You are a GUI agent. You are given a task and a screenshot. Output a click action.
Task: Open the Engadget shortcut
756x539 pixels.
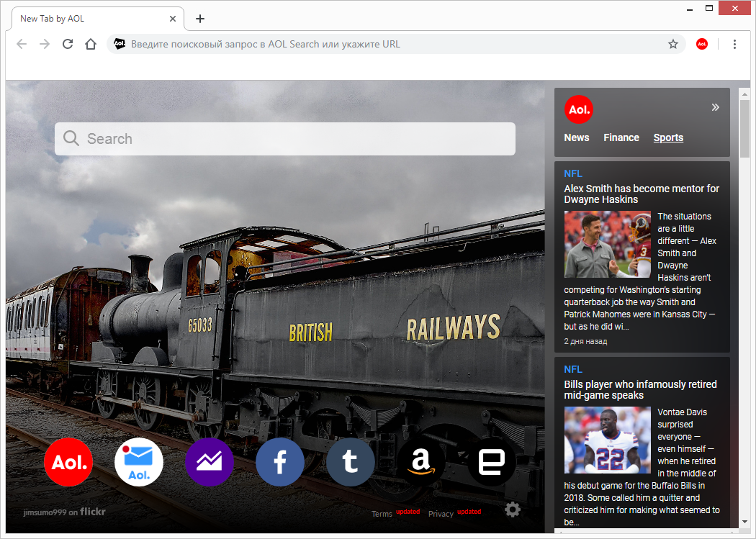point(491,462)
